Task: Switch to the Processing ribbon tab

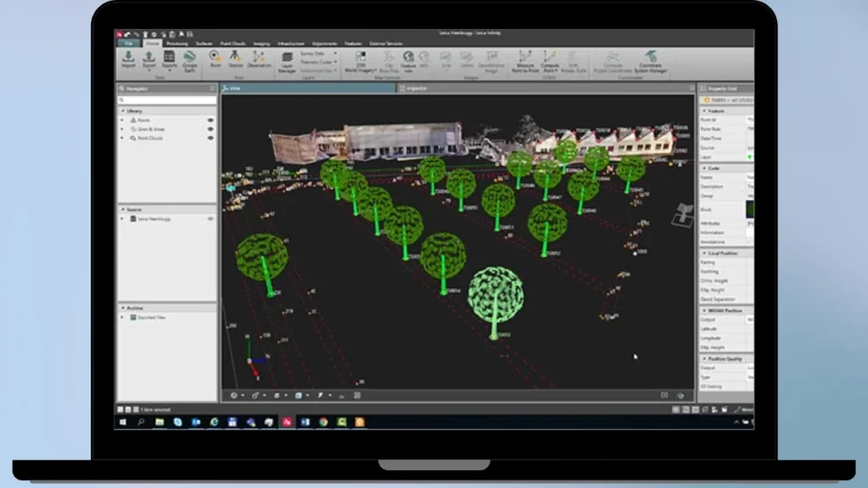Action: coord(177,43)
